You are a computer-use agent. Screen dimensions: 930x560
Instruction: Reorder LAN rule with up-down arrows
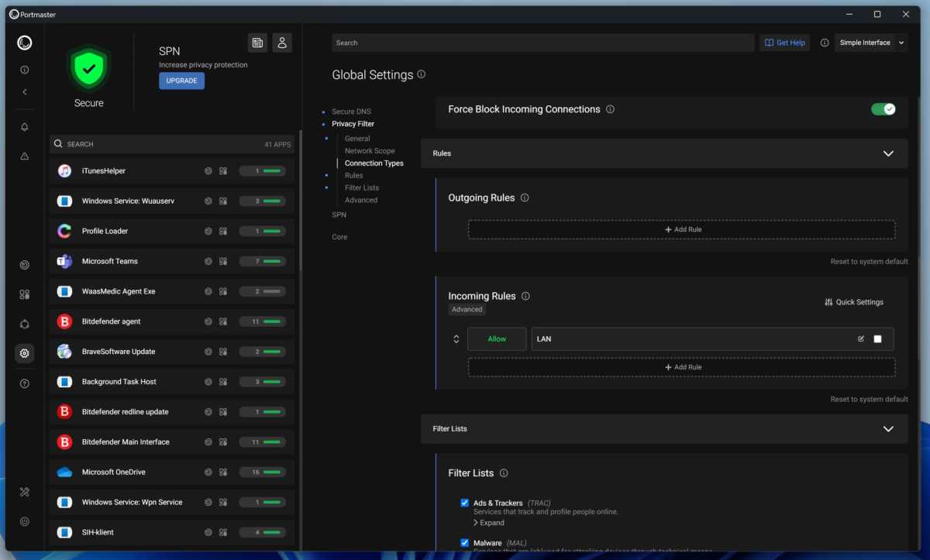click(456, 339)
